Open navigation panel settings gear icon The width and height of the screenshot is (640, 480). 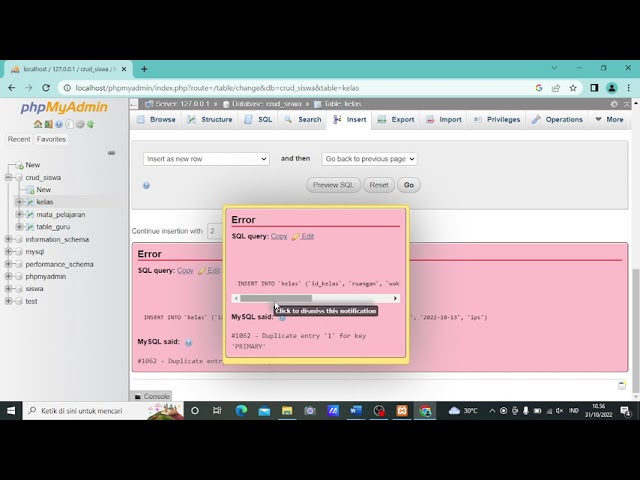coord(80,124)
